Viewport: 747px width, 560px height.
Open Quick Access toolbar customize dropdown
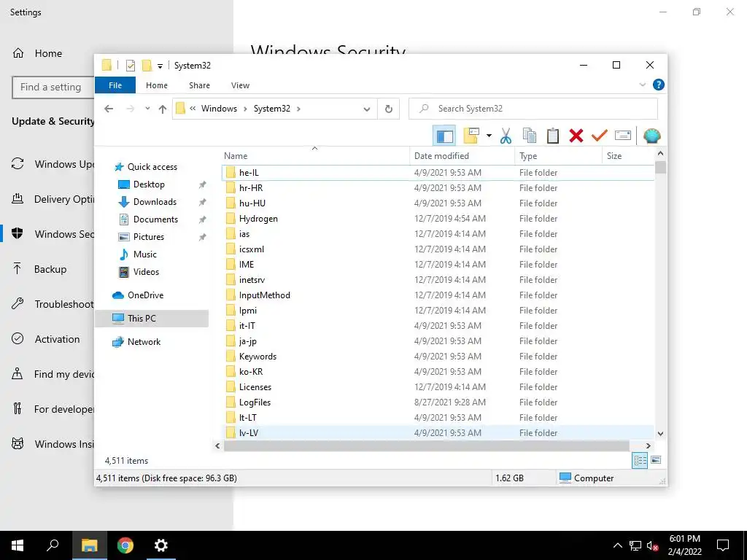(160, 66)
